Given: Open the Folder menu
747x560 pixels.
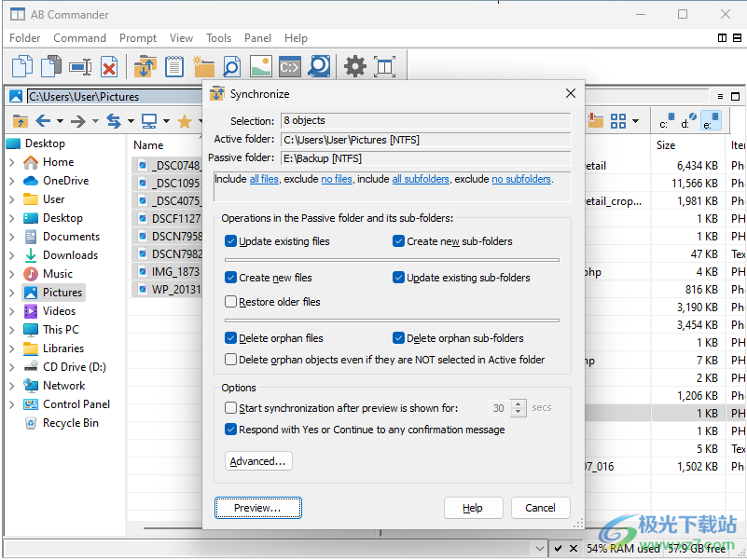Looking at the screenshot, I should pyautogui.click(x=25, y=38).
